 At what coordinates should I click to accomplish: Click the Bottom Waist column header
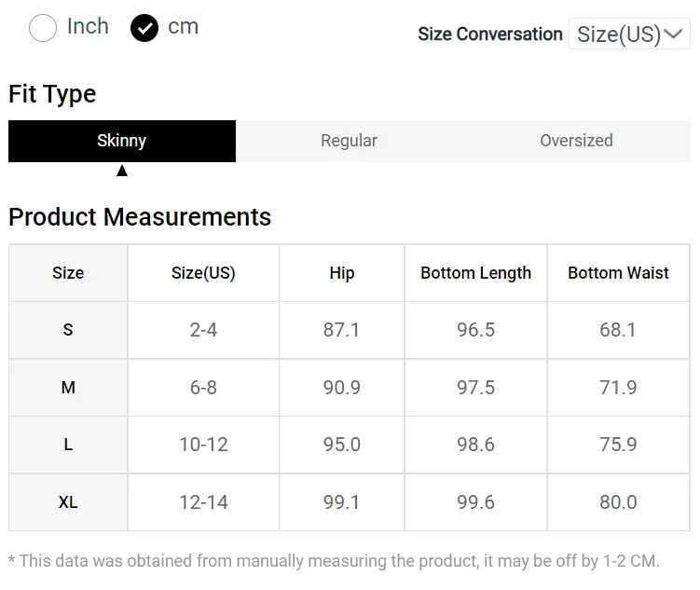618,273
